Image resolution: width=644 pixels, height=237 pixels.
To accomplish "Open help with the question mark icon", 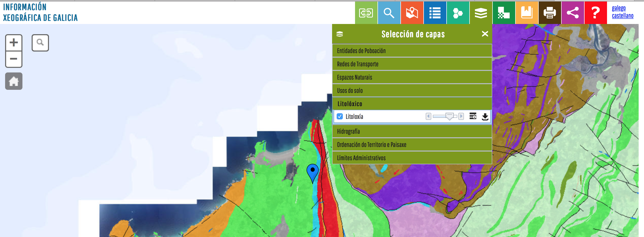I will coord(595,13).
